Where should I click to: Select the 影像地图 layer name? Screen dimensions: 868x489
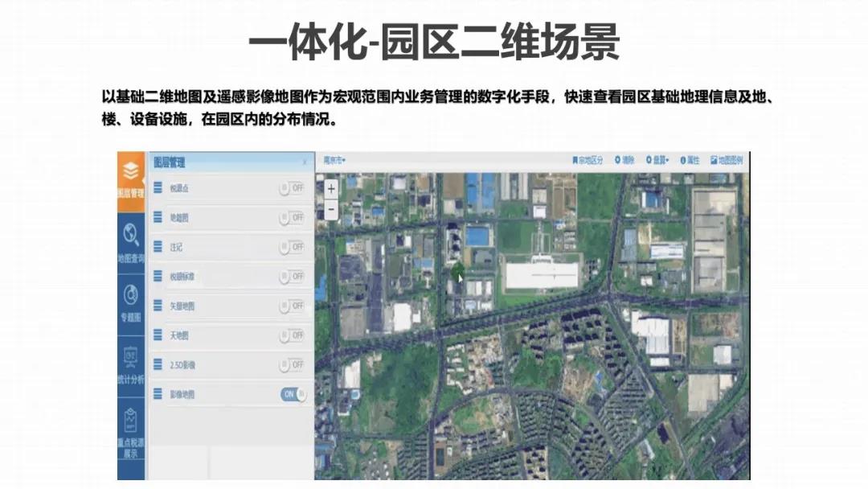pos(182,394)
